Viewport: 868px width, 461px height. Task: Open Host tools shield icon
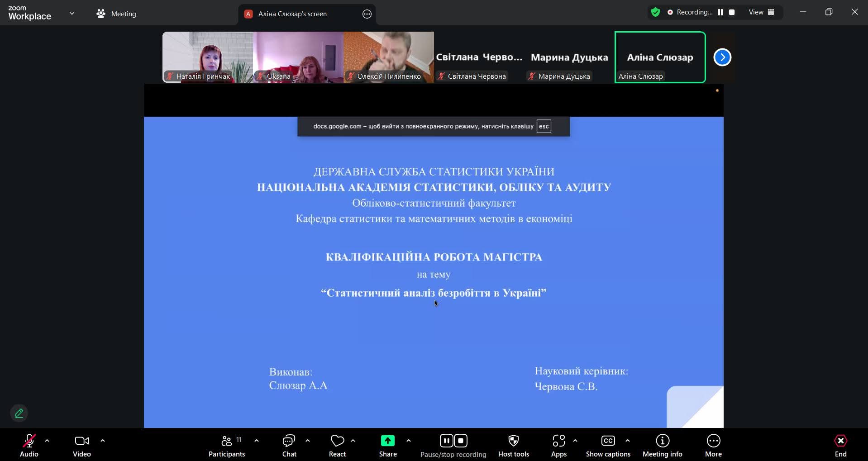(513, 446)
